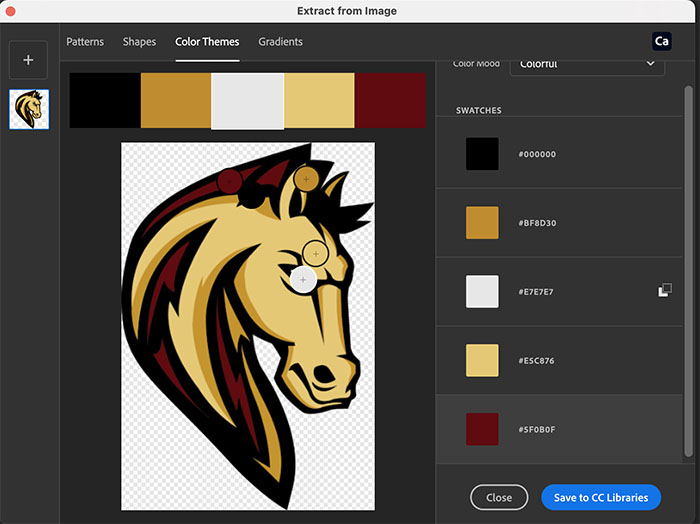Image resolution: width=700 pixels, height=524 pixels.
Task: Select the gold color picker circle near horse ear
Action: pos(306,179)
